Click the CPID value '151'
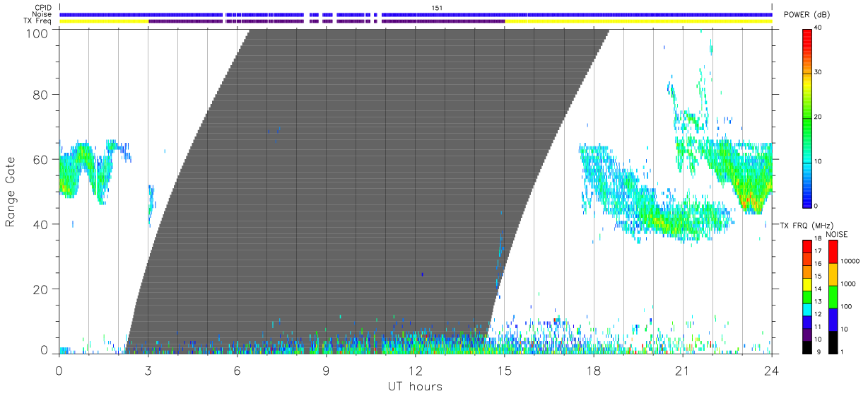868x401 pixels. [437, 8]
